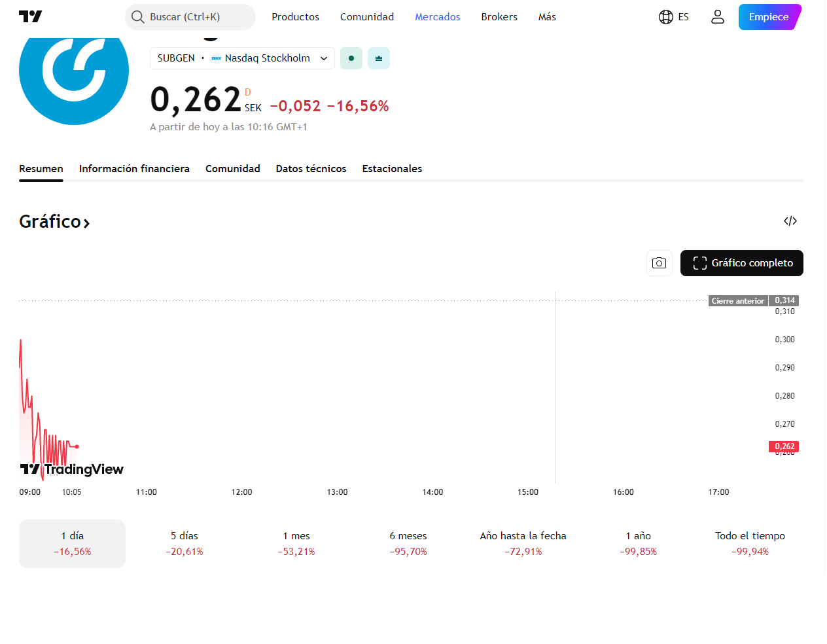Open the Más menu
Screen dimensions: 827x644
pos(547,17)
